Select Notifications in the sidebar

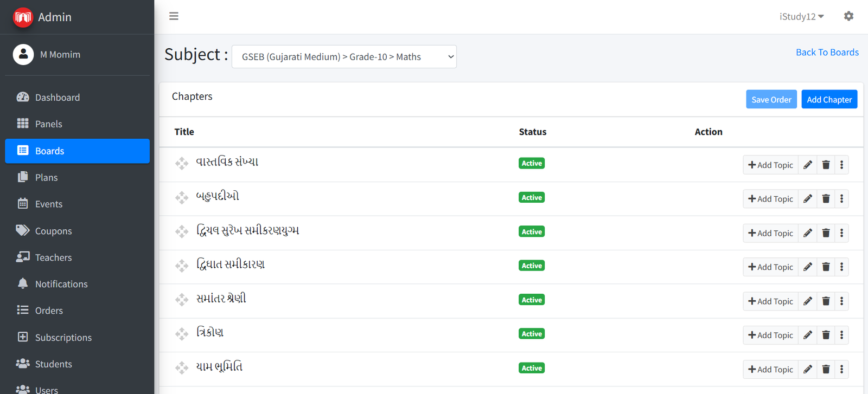click(61, 284)
